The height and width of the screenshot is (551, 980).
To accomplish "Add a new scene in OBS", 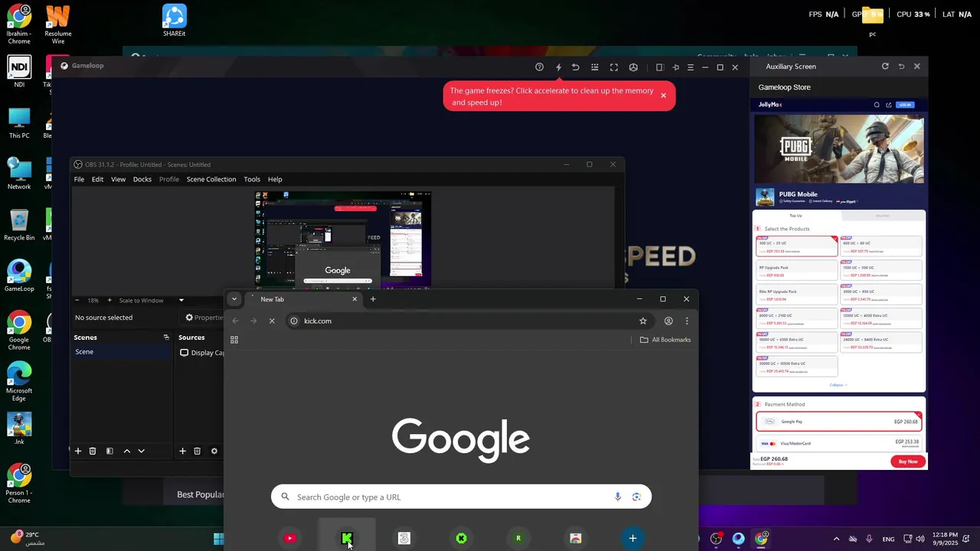I will tap(77, 452).
